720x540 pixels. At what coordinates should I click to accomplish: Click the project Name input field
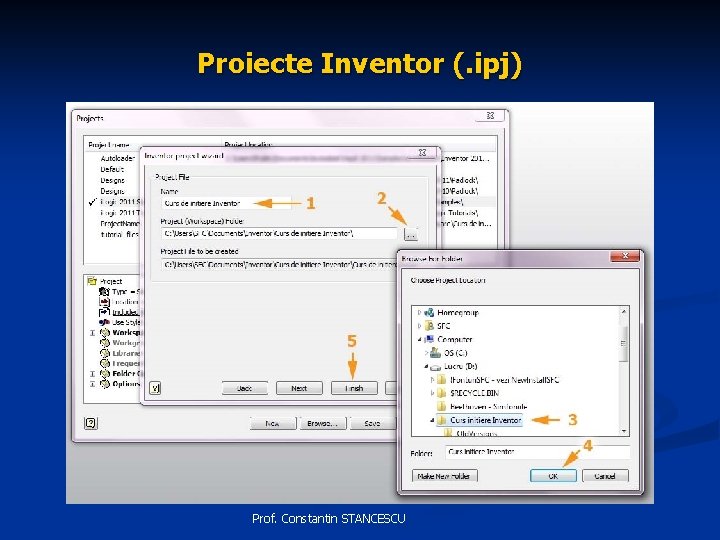(x=226, y=203)
